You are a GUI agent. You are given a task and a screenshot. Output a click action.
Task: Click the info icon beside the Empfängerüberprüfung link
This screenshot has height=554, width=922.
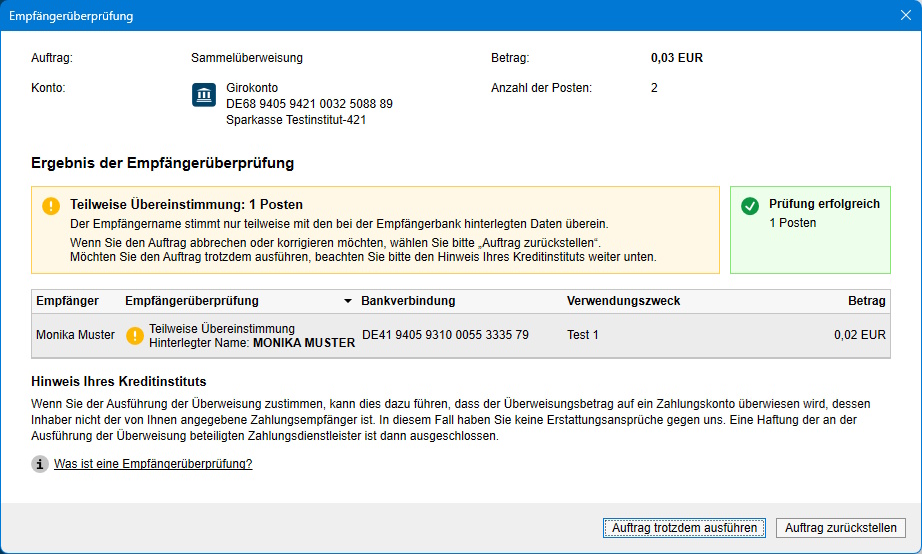click(x=39, y=464)
